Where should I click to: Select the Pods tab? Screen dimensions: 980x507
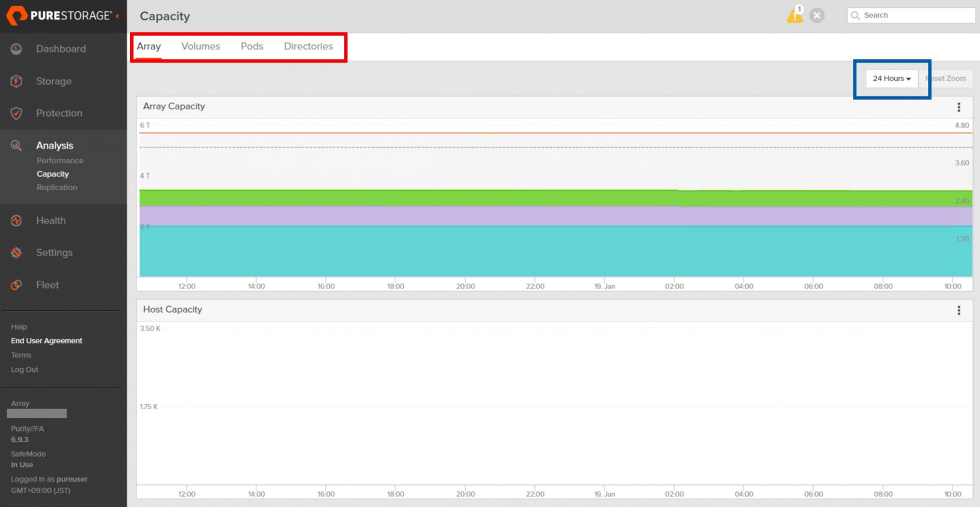click(x=252, y=46)
